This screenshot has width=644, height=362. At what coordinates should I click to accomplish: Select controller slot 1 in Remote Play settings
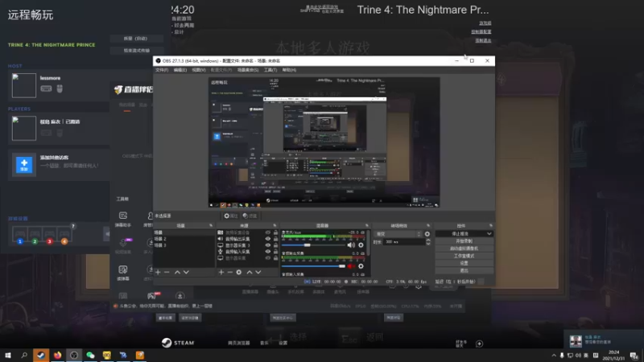19,236
